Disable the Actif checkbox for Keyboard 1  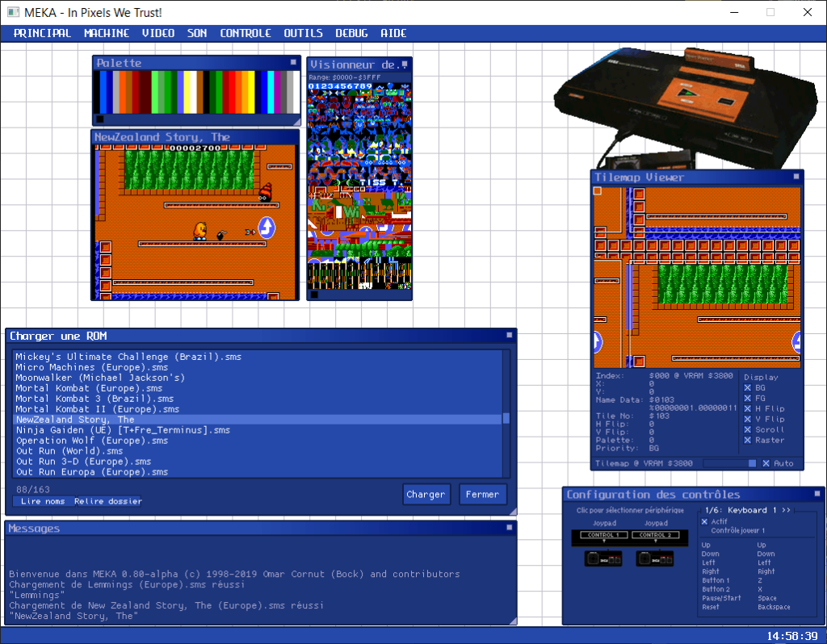[x=705, y=521]
